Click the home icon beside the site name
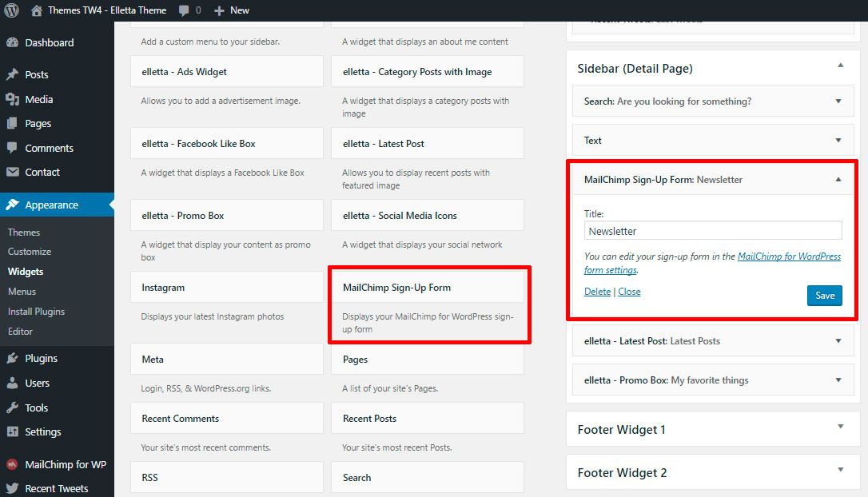The height and width of the screenshot is (497, 868). tap(37, 10)
